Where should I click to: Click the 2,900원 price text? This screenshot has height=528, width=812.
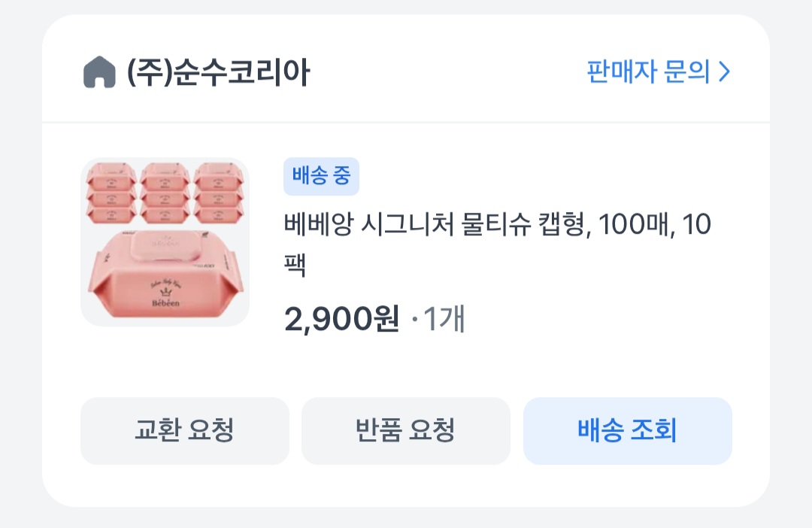coord(341,320)
